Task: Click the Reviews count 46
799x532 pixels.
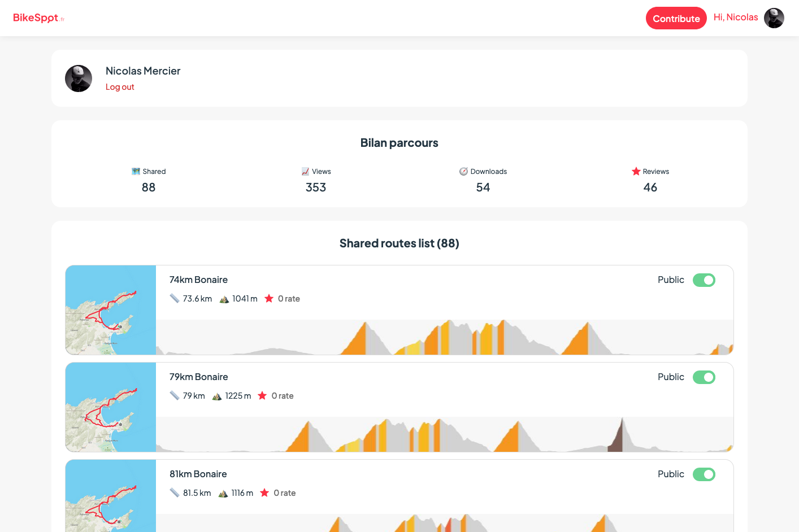Action: (650, 187)
